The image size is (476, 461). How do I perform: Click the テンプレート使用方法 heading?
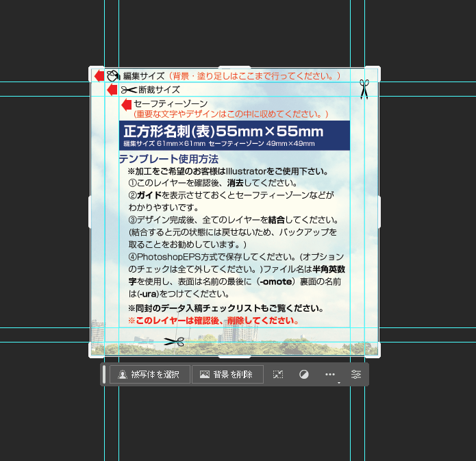168,159
